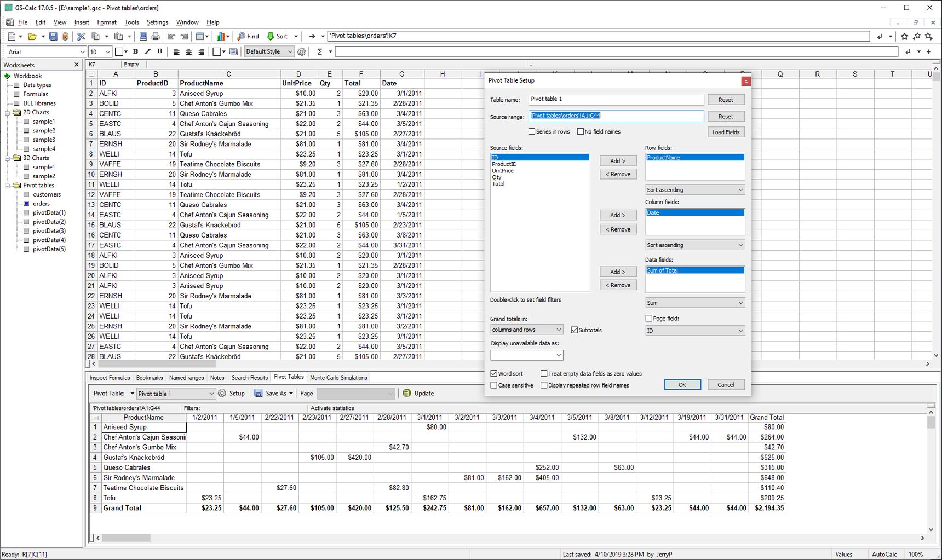
Task: Open the Tools menu
Action: point(131,22)
